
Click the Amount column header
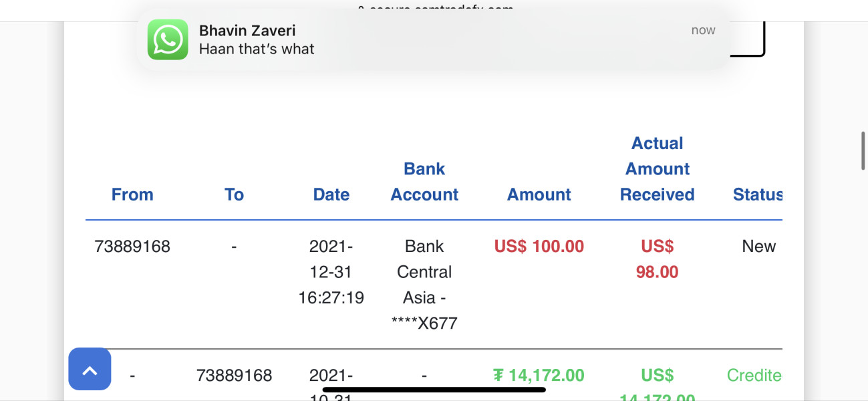pos(539,194)
